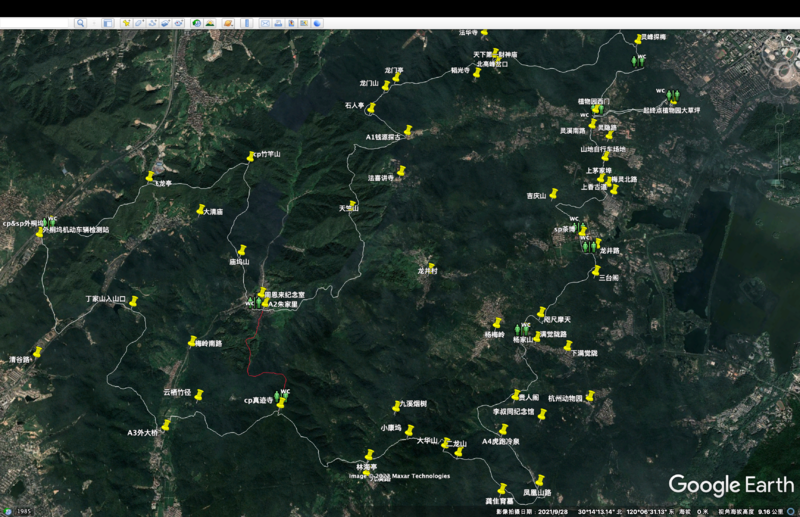This screenshot has width=800, height=517.
Task: Click the print icon in toolbar
Action: click(278, 23)
